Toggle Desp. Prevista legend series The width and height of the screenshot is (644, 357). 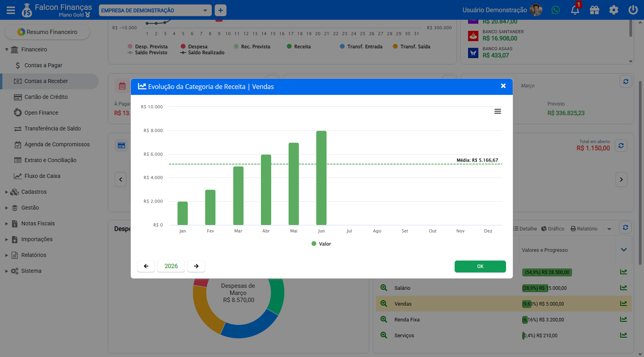click(148, 47)
